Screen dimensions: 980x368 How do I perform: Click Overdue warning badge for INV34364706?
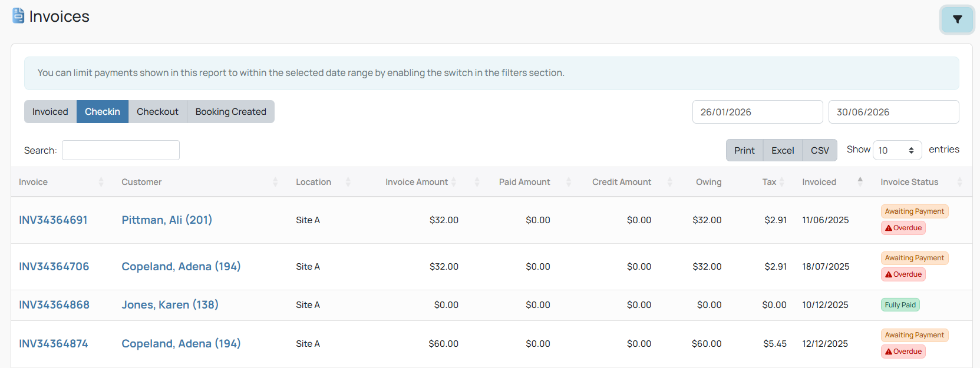[x=903, y=274]
